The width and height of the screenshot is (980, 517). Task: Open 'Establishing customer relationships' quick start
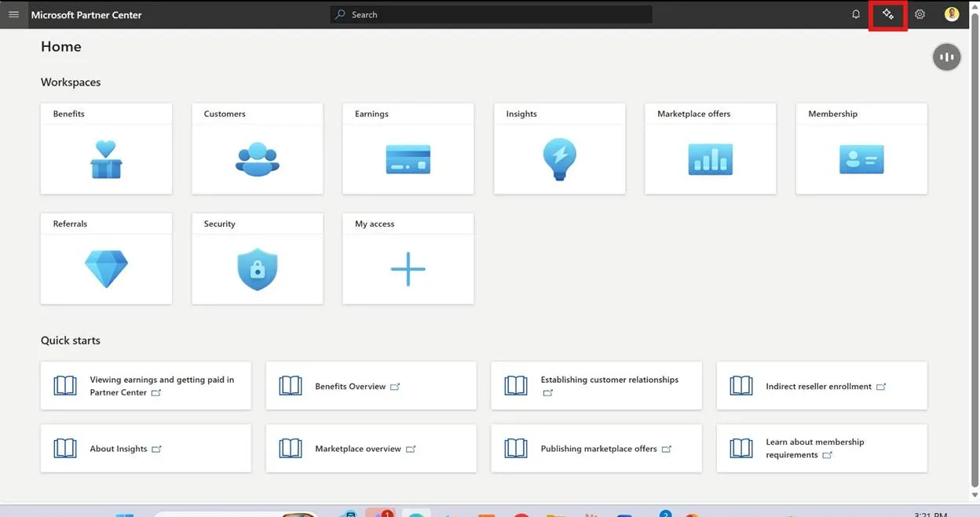(x=597, y=385)
